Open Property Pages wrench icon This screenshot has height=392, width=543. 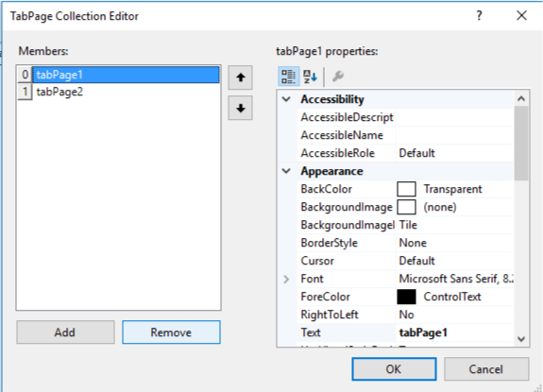click(x=338, y=77)
